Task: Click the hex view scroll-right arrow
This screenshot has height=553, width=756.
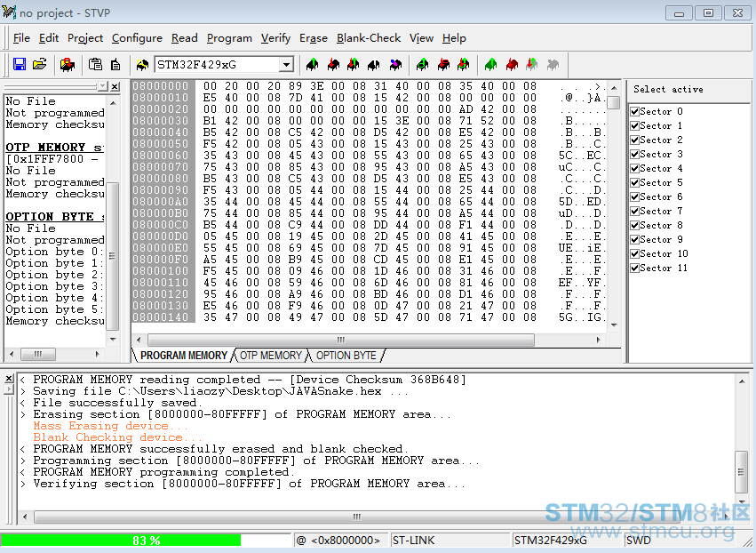Action: 599,340
